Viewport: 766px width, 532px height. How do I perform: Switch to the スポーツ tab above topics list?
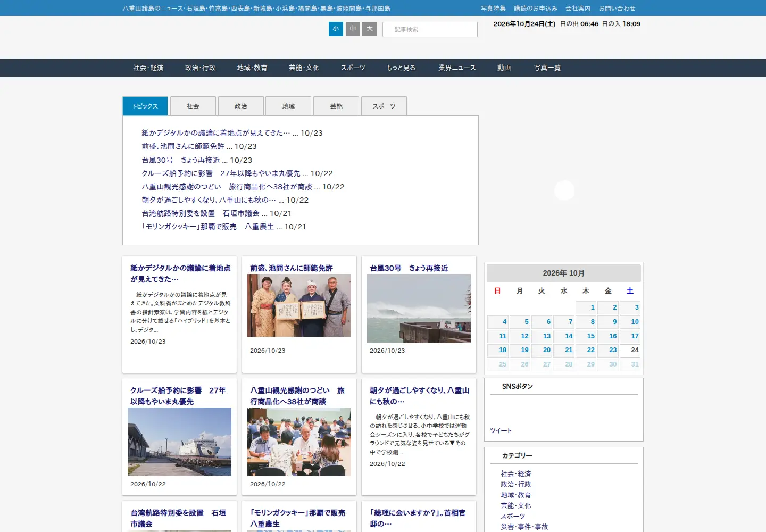pyautogui.click(x=384, y=106)
